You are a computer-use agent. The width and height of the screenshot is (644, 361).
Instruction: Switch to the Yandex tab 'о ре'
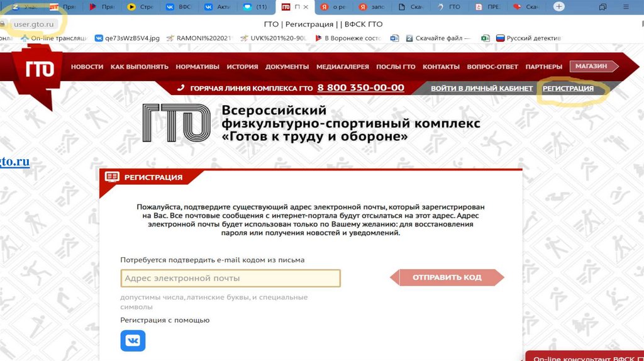[333, 7]
